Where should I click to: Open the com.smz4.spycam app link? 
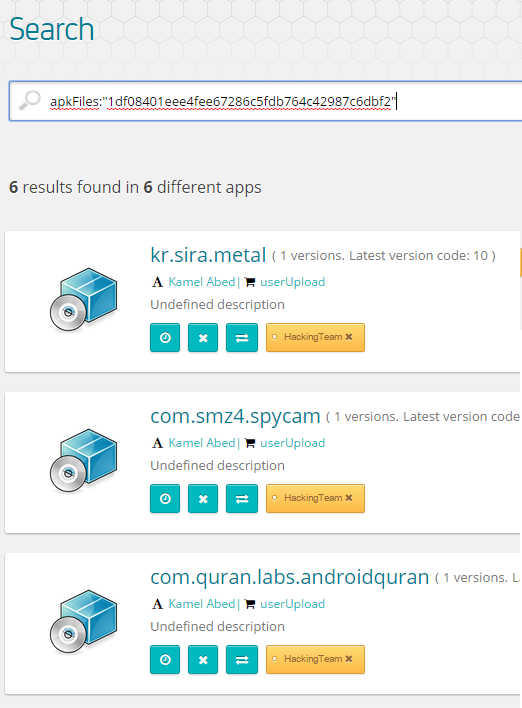pyautogui.click(x=235, y=416)
